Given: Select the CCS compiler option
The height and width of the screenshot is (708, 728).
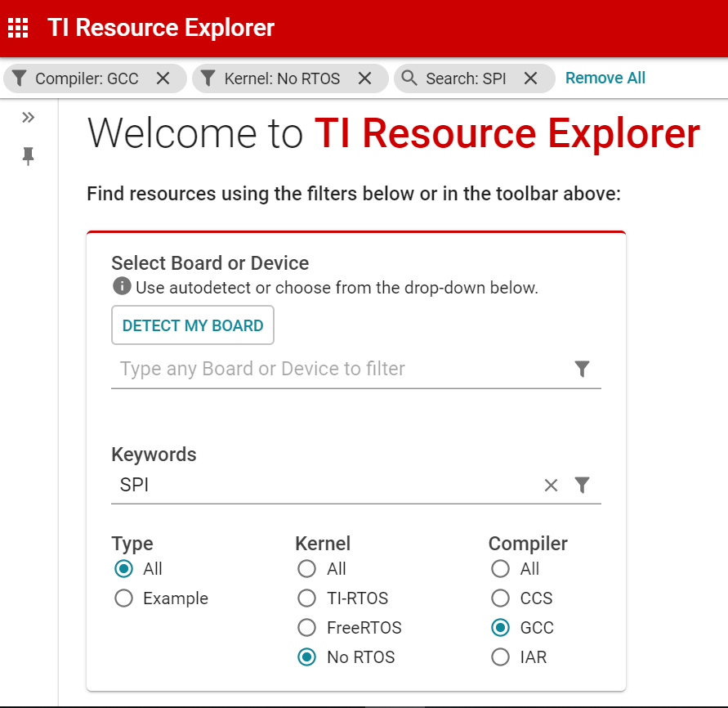Looking at the screenshot, I should (500, 598).
